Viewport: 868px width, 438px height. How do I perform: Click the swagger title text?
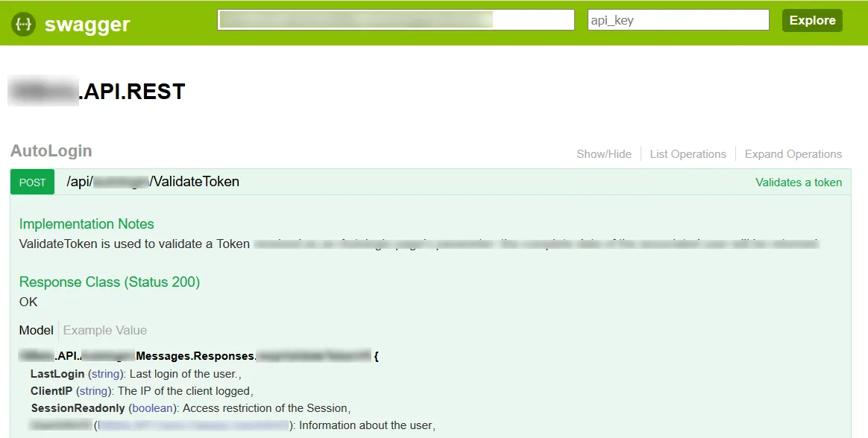[87, 25]
